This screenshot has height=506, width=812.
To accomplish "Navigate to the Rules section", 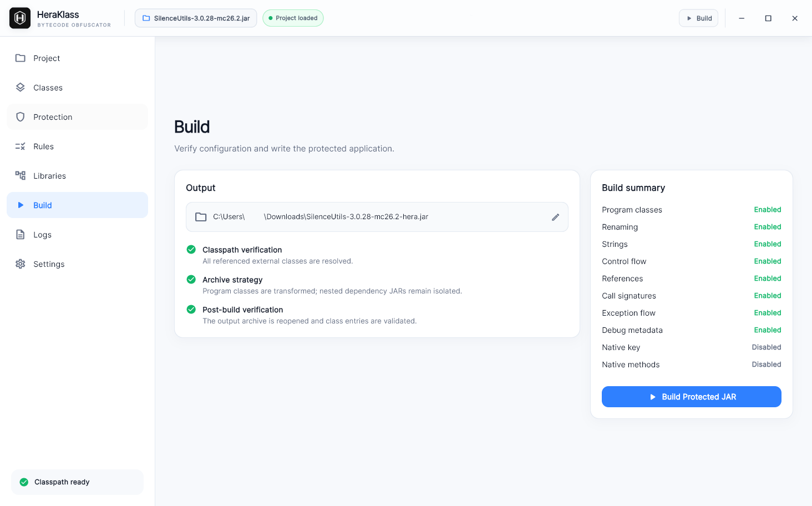I will [x=77, y=146].
